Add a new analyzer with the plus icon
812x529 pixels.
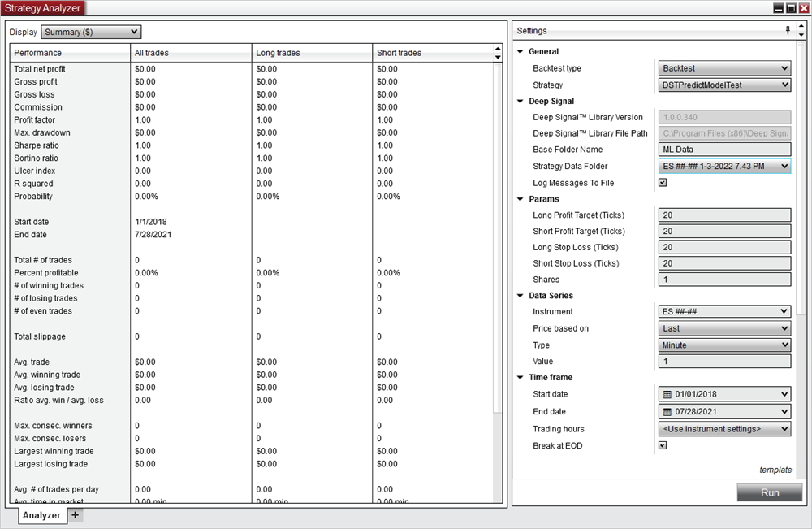[x=74, y=514]
